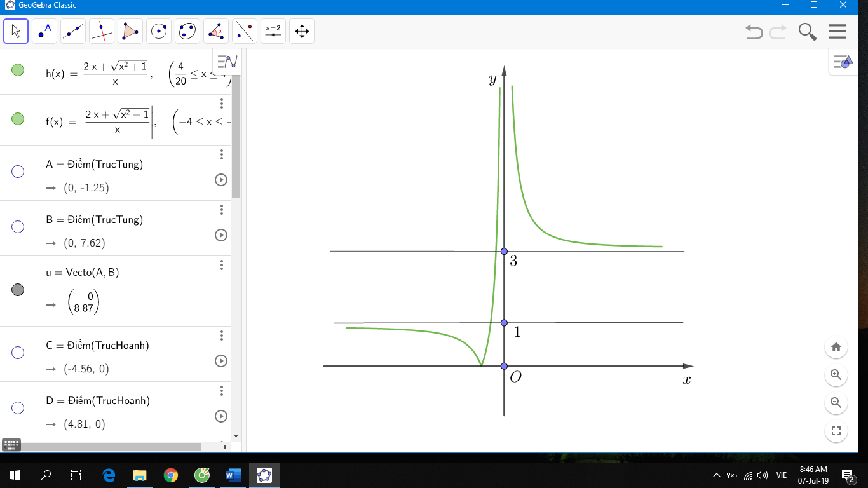Zoom out of the graphics view

pos(836,403)
